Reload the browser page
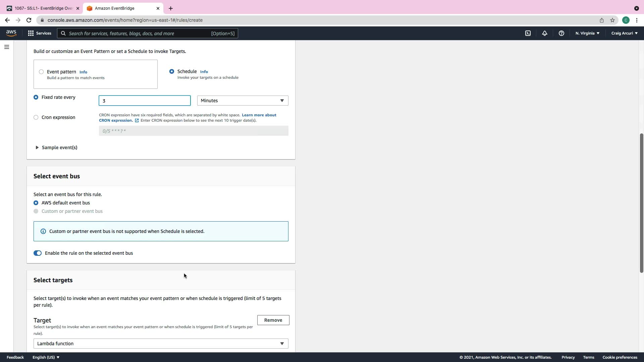Screen dimensions: 644x362 pos(29,20)
